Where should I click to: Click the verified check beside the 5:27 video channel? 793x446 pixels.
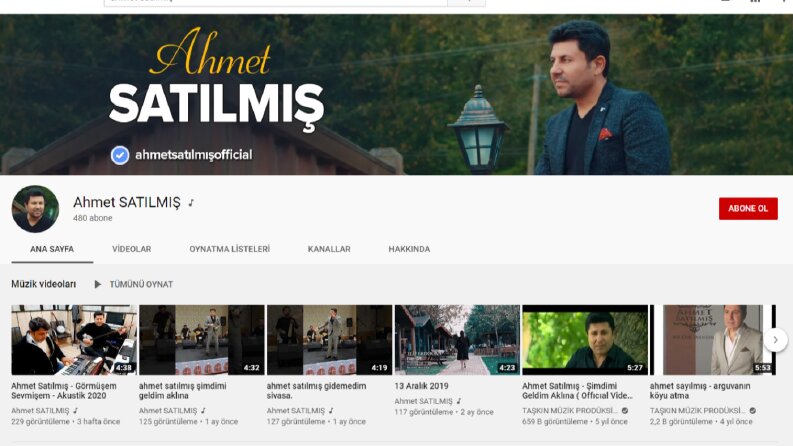tap(625, 411)
